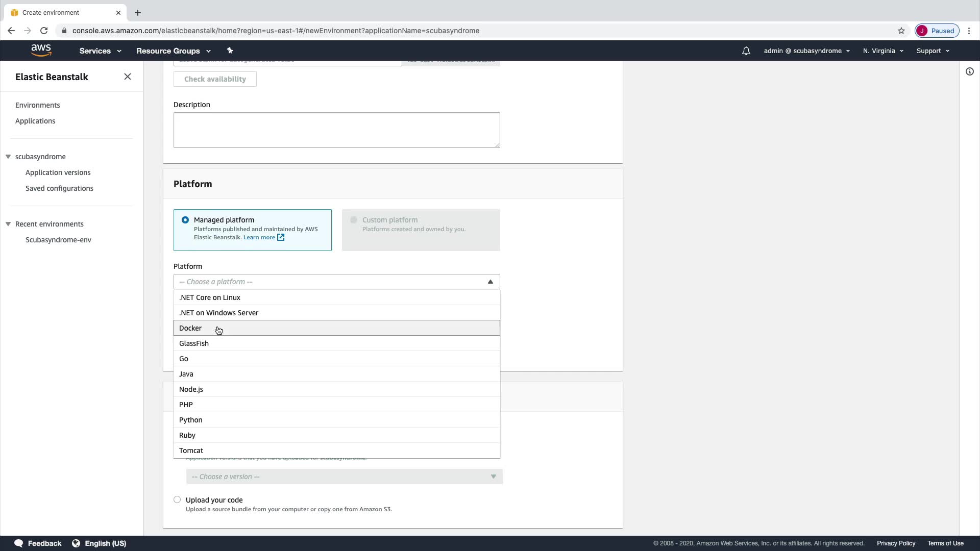Close the Elastic Beanstalk sidebar
Screen dimensions: 980x551
coord(128,77)
